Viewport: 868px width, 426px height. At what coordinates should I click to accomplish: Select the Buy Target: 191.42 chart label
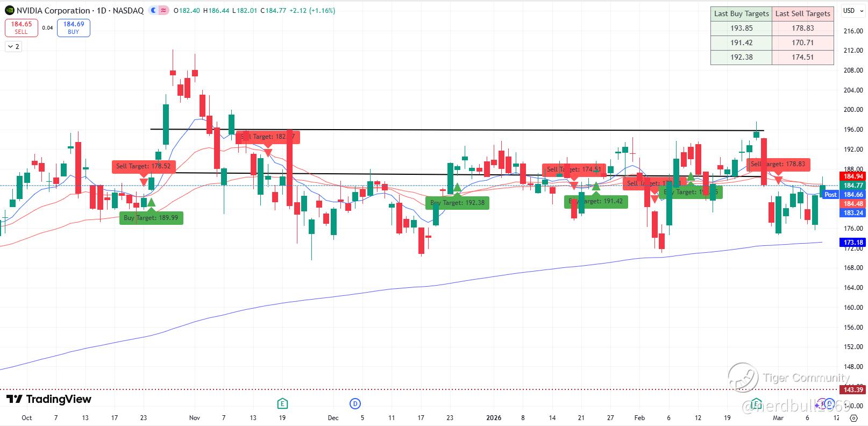596,201
